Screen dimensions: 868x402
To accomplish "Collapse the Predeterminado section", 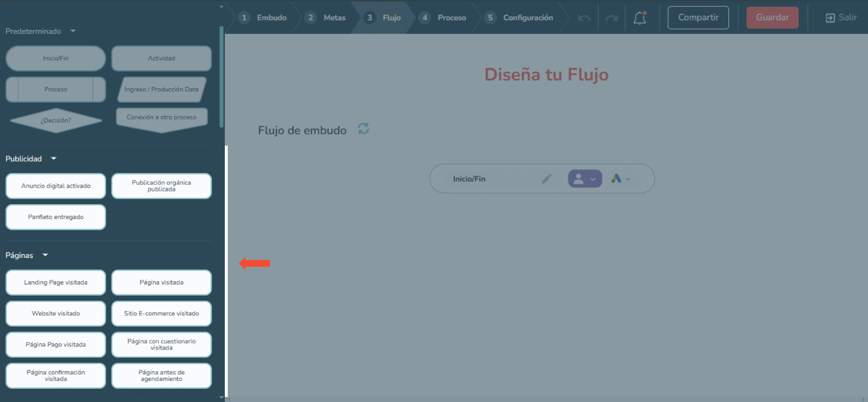I will (x=73, y=31).
